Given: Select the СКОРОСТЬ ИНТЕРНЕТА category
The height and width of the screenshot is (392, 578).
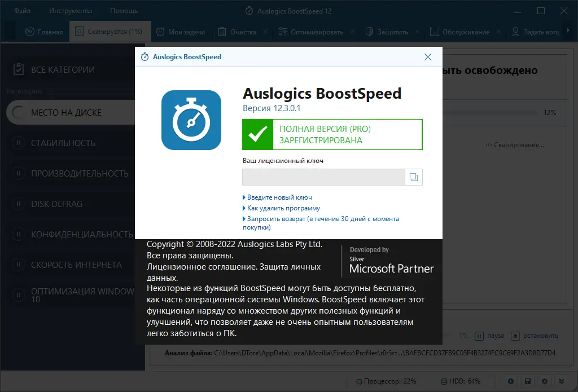Looking at the screenshot, I should pos(71,265).
